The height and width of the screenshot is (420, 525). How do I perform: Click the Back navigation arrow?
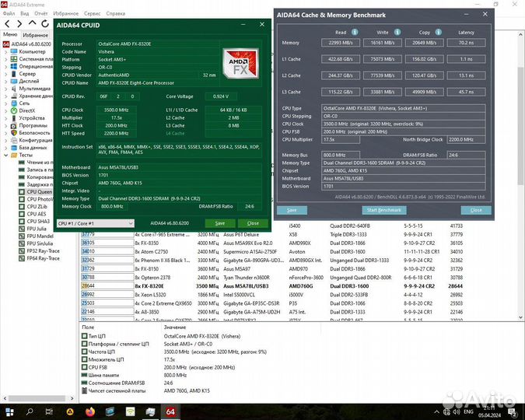pos(7,24)
